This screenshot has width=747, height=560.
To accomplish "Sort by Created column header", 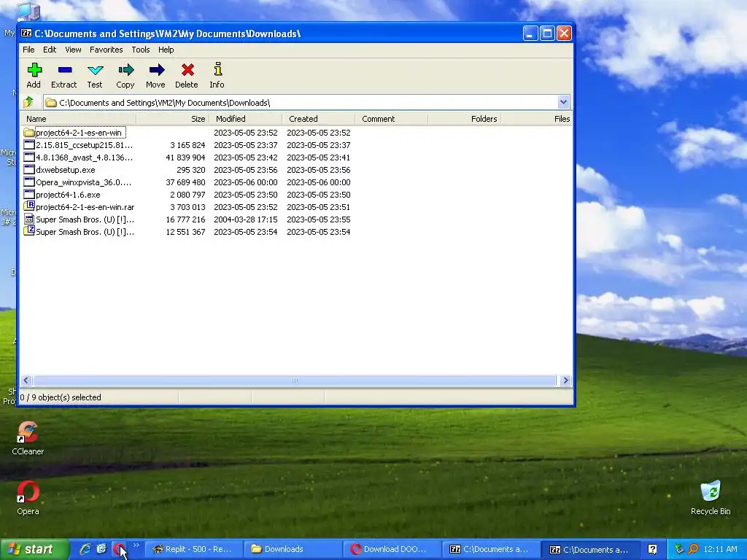I will (319, 119).
